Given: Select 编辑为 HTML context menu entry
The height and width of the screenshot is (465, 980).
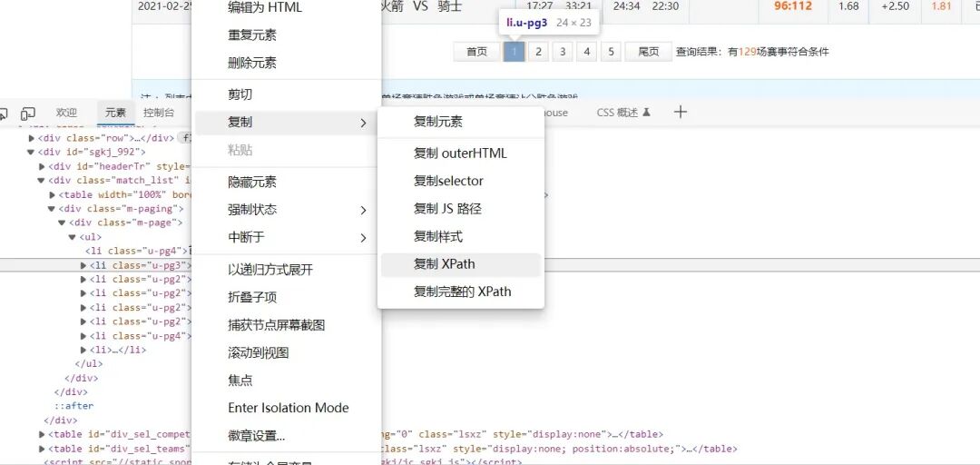Looking at the screenshot, I should pyautogui.click(x=264, y=7).
